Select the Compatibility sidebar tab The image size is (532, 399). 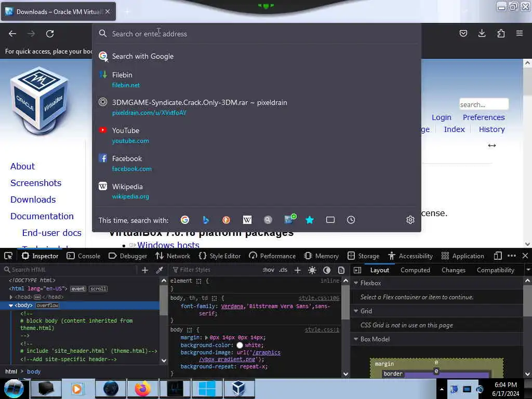tap(495, 270)
